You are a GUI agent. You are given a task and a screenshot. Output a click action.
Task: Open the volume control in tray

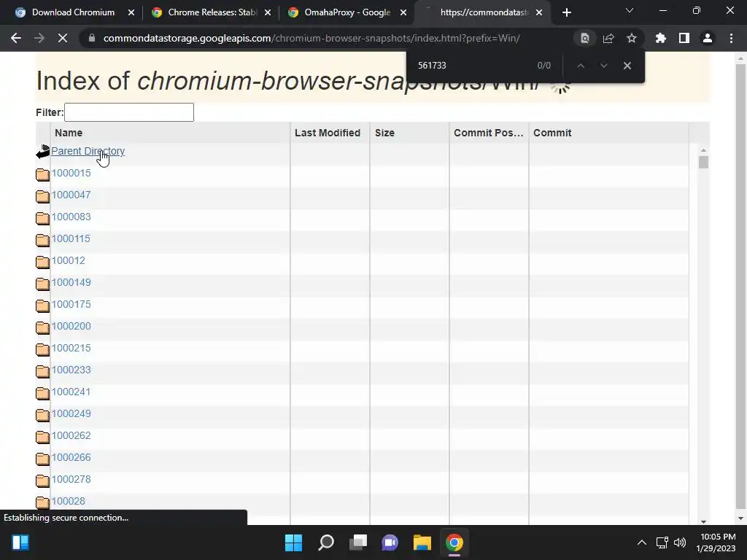coord(680,542)
